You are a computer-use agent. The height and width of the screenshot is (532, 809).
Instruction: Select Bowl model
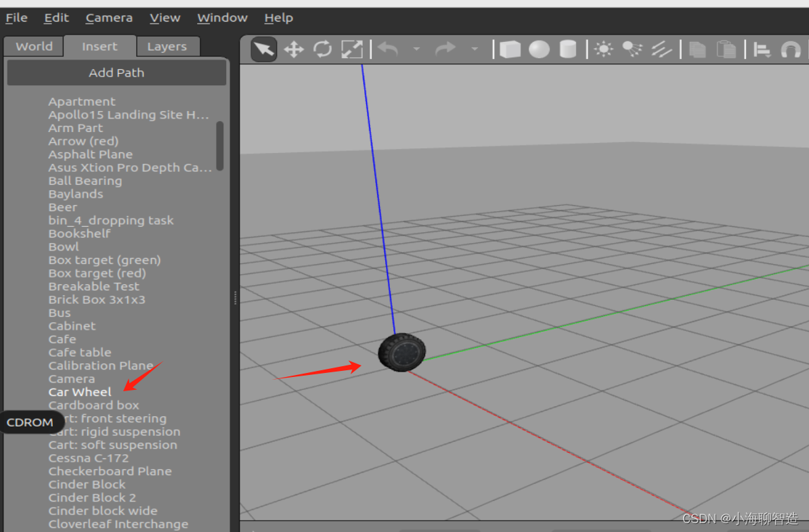coord(64,246)
